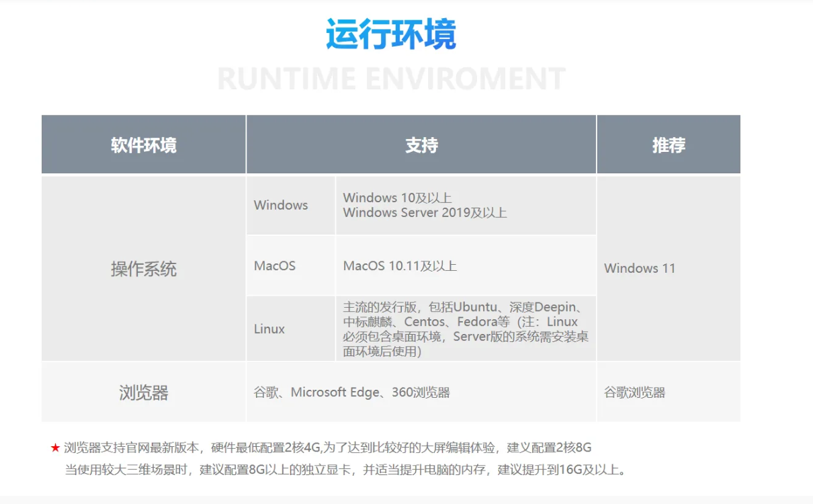The height and width of the screenshot is (504, 813).
Task: Select the 软件环境 column header
Action: [144, 144]
